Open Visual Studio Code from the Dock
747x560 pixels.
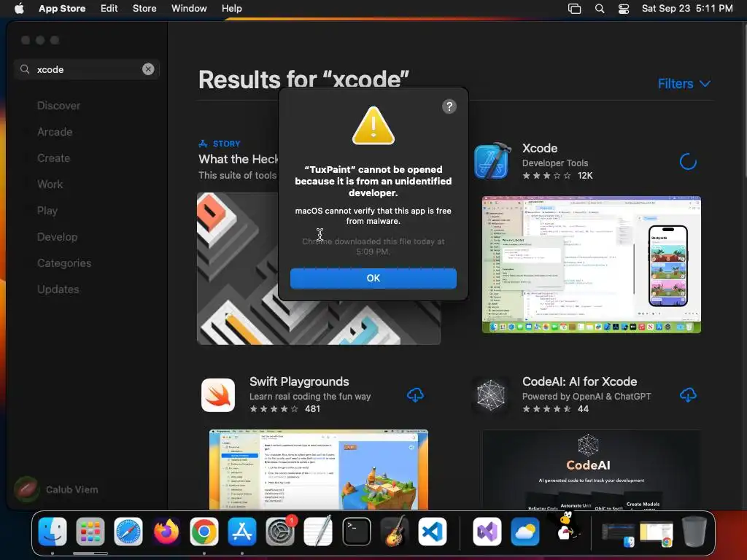click(x=432, y=532)
